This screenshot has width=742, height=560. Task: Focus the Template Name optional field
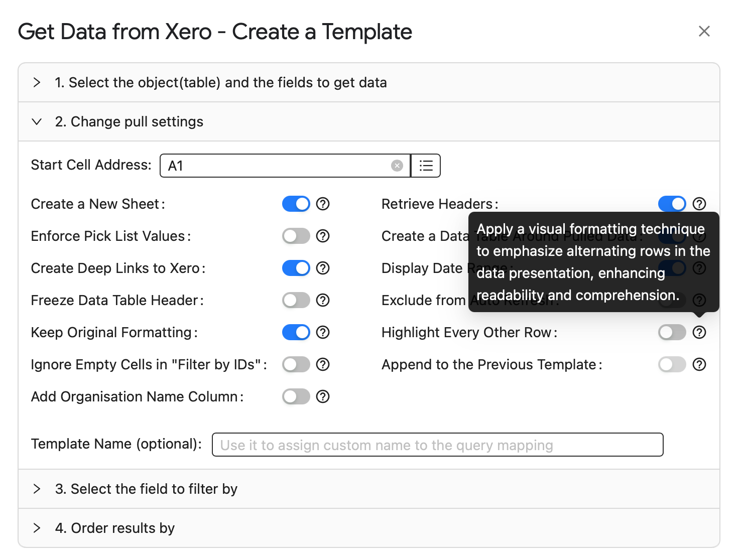coord(438,445)
